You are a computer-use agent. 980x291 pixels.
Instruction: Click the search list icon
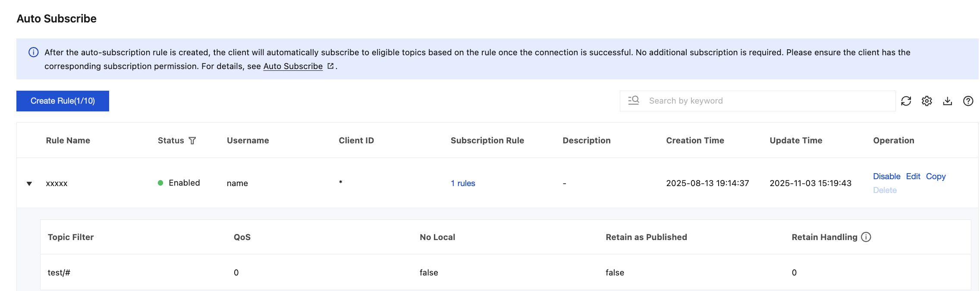coord(633,101)
